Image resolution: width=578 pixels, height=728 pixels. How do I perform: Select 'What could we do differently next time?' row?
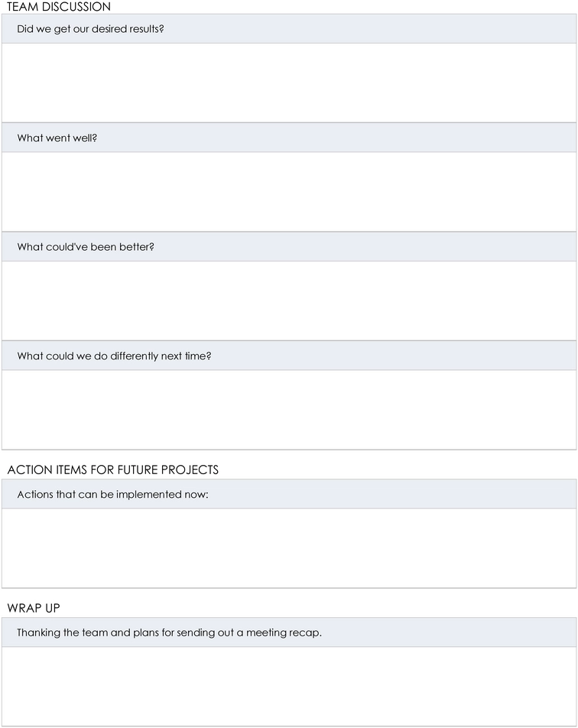point(289,356)
